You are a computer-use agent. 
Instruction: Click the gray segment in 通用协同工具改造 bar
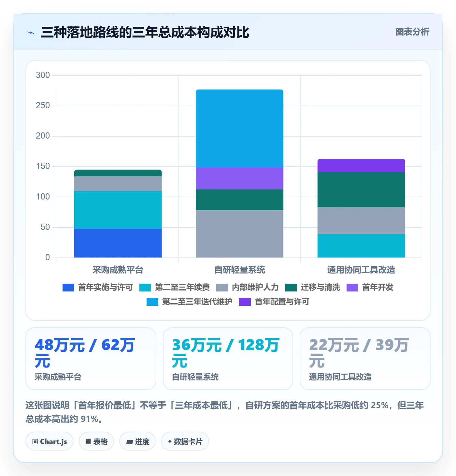pos(361,221)
